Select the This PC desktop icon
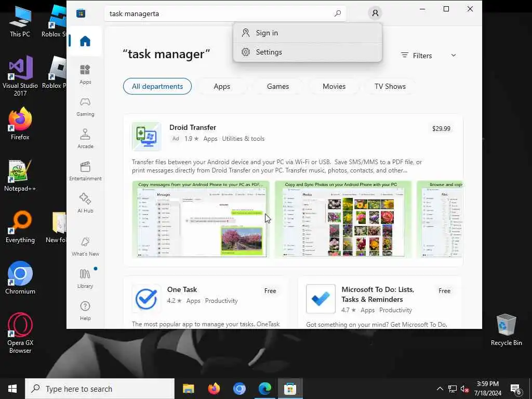532x399 pixels. 20,21
